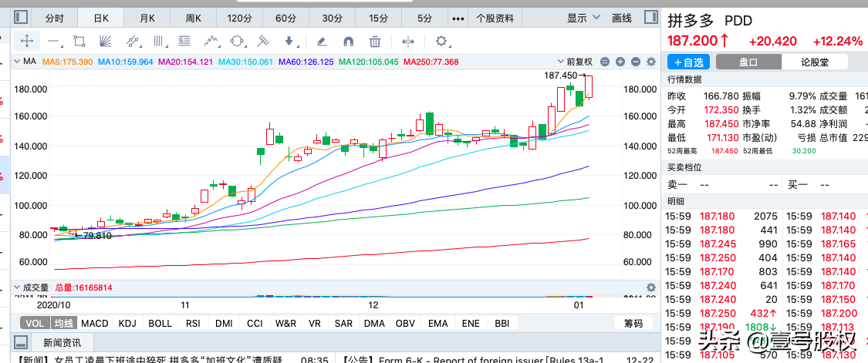
Task: Switch to the 120分 period tab
Action: pyautogui.click(x=240, y=18)
